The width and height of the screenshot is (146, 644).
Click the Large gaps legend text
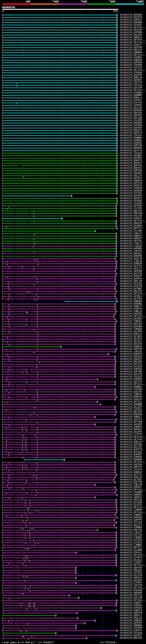pyautogui.click(x=28, y=642)
